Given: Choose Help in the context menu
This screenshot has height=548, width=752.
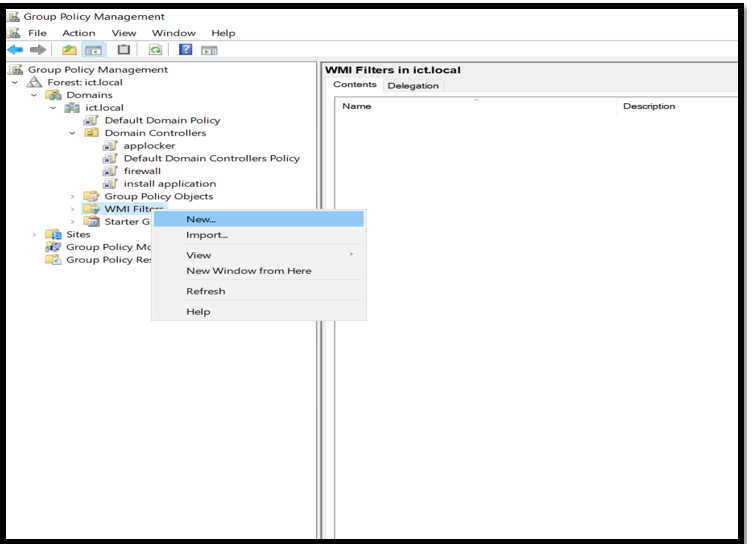Looking at the screenshot, I should click(x=259, y=312).
